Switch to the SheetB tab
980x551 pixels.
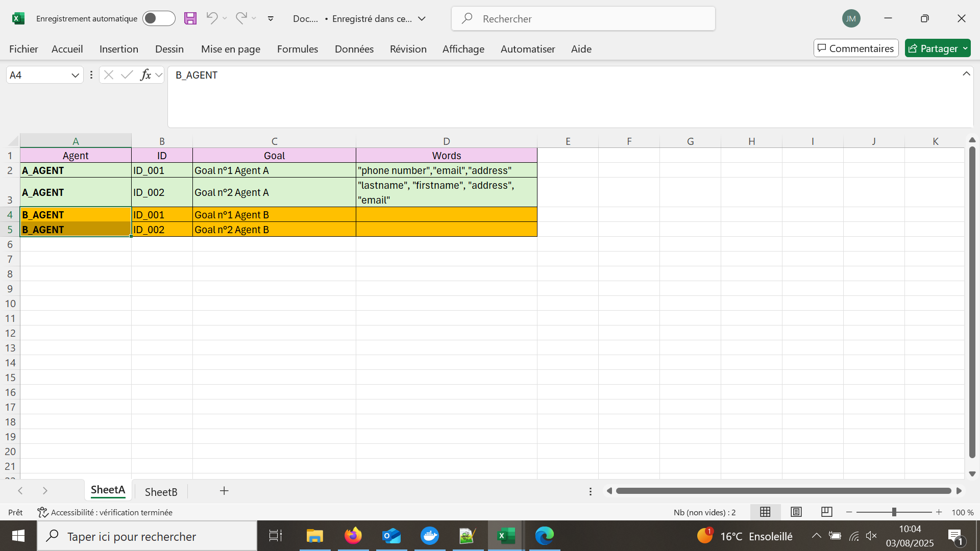(x=161, y=491)
